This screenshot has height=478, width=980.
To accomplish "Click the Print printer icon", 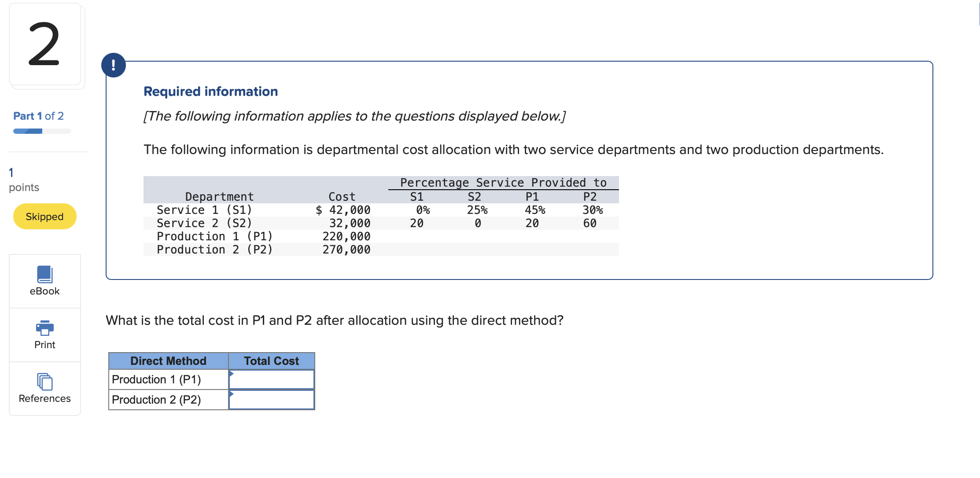I will point(44,328).
